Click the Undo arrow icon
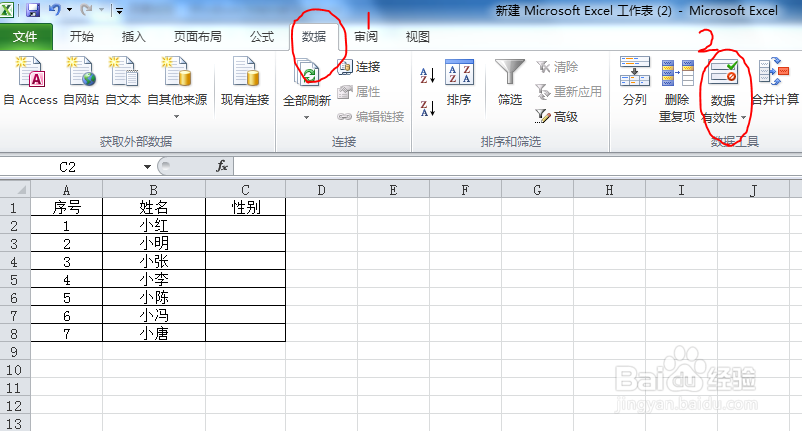Image resolution: width=802 pixels, height=431 pixels. (x=55, y=9)
